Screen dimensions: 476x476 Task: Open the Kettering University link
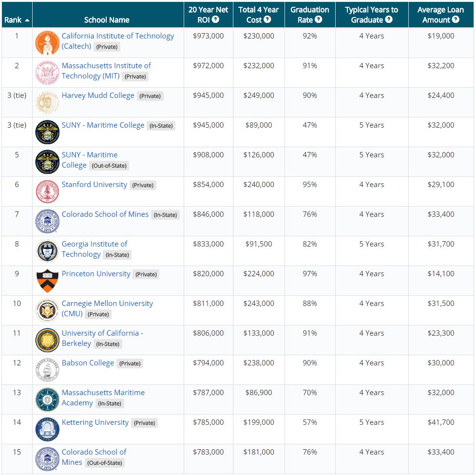(x=95, y=422)
